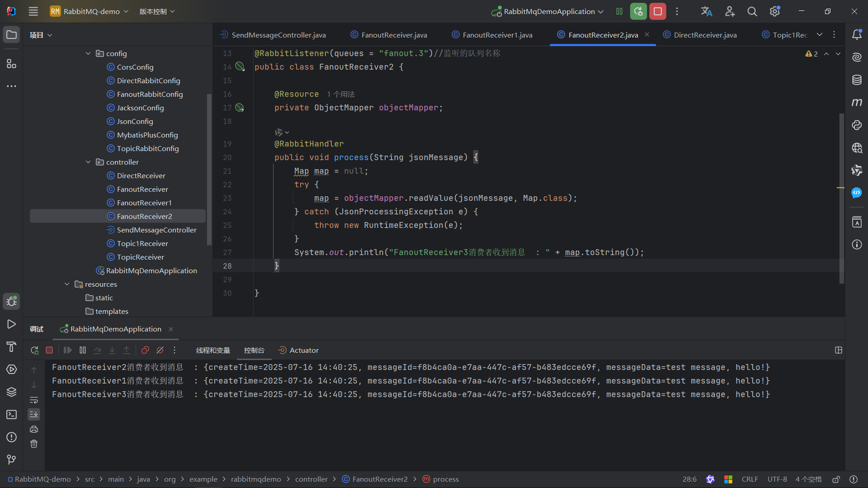Open the Services tool window icon

pos(11,369)
